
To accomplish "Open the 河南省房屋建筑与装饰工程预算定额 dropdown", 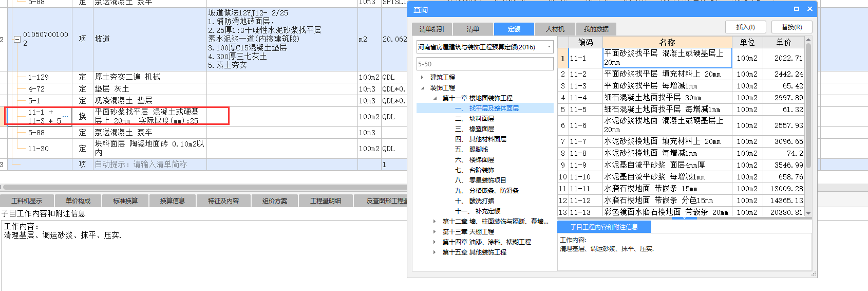I will point(549,47).
